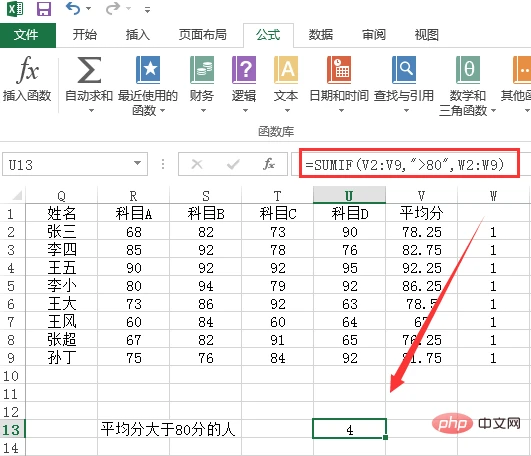Switch to the 视图 tab

coord(427,35)
